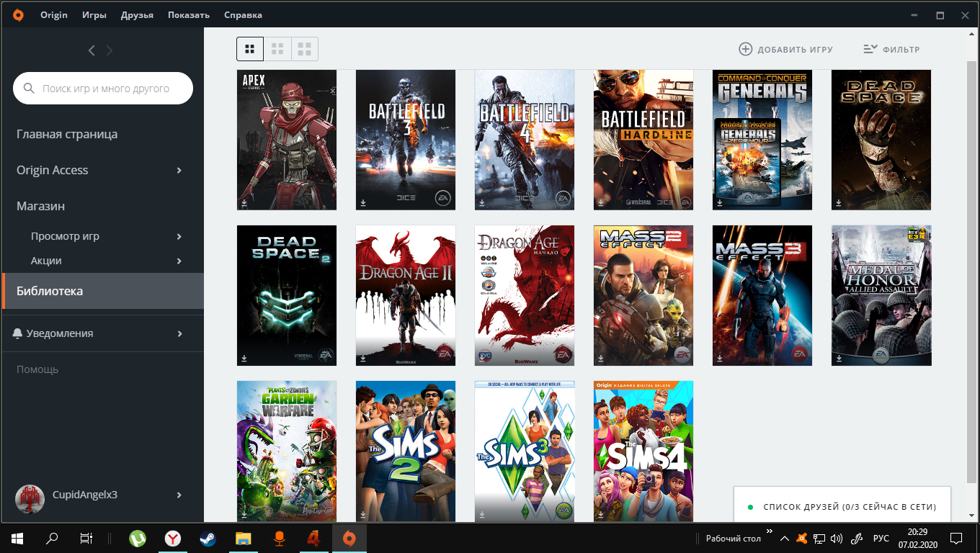
Task: Click the download arrow on Apex Legends
Action: tap(244, 203)
